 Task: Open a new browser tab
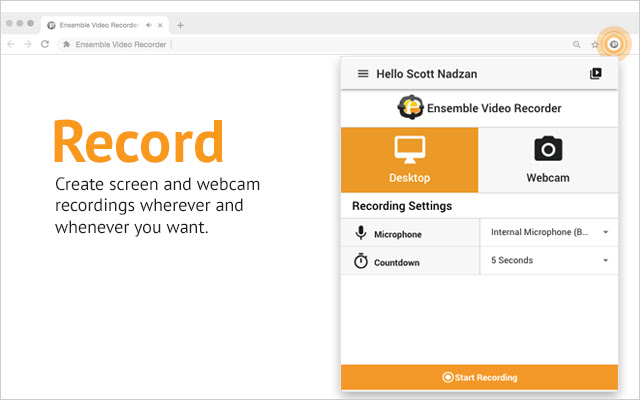180,24
